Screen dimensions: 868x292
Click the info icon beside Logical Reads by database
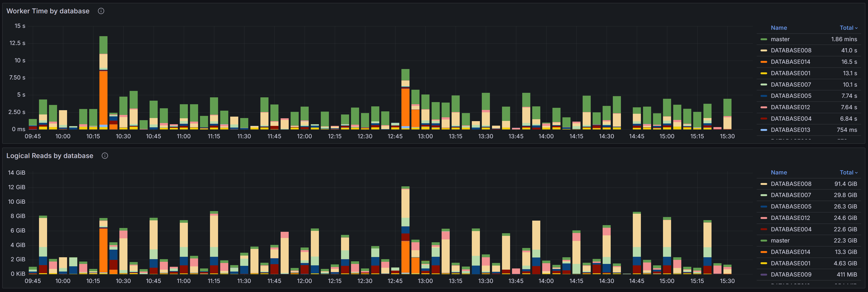click(x=104, y=155)
